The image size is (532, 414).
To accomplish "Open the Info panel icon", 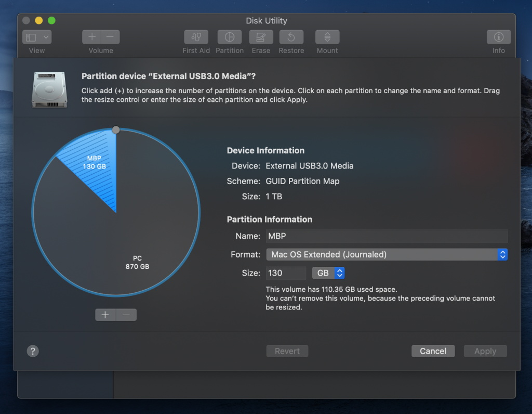I will point(498,37).
